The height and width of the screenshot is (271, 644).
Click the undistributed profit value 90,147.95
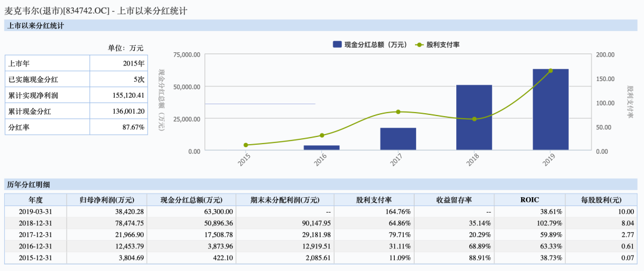point(317,223)
